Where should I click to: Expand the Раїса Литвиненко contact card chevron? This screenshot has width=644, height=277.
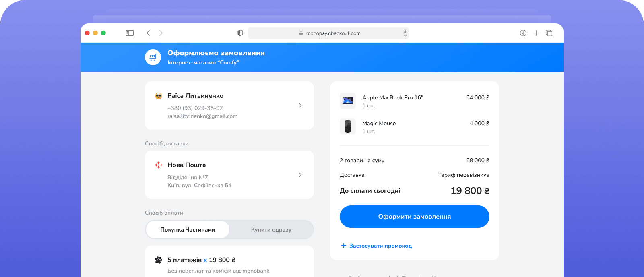pyautogui.click(x=300, y=105)
